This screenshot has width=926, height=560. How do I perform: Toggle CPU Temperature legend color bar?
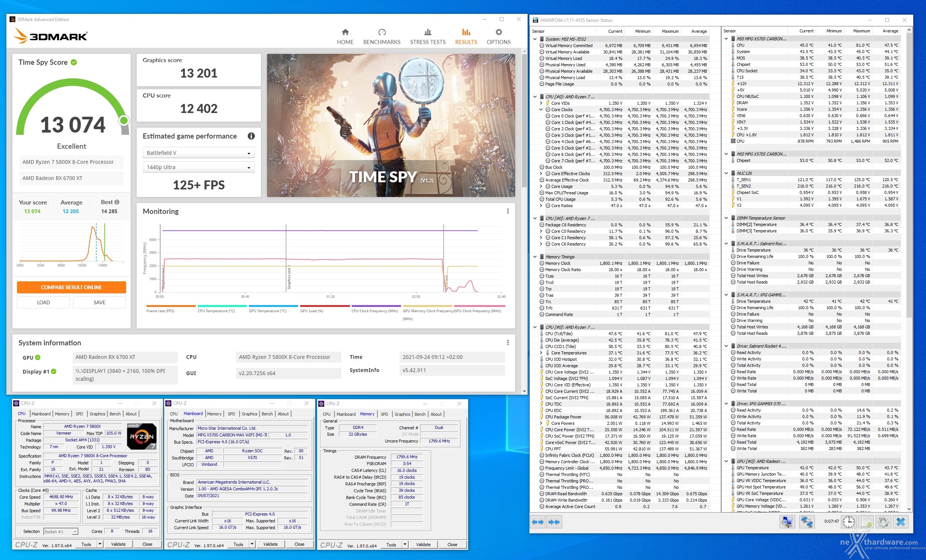tap(222, 306)
